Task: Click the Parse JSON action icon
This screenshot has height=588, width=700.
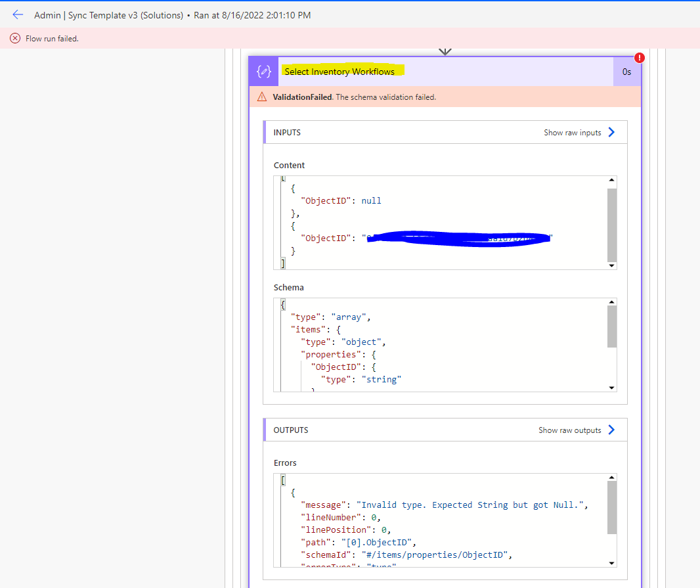Action: tap(263, 71)
